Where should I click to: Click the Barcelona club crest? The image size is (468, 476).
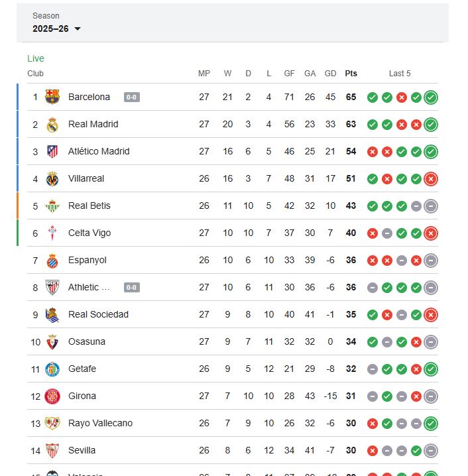(x=52, y=97)
